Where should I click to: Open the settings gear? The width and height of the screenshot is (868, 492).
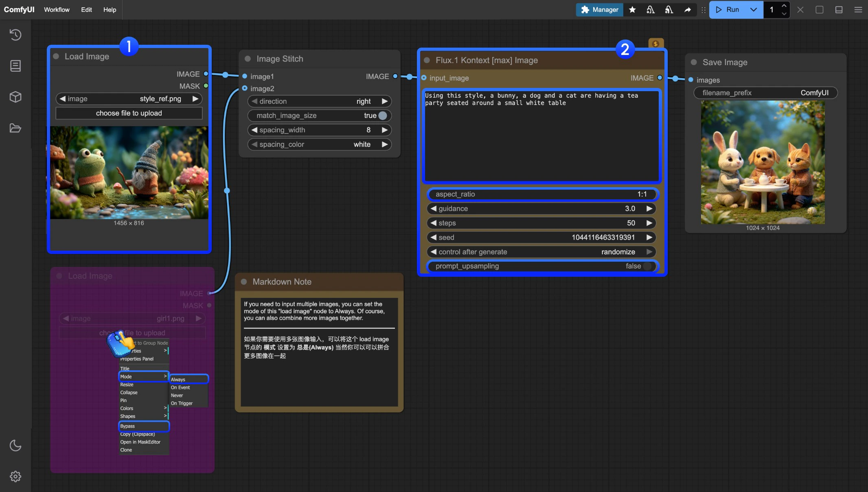click(x=15, y=477)
